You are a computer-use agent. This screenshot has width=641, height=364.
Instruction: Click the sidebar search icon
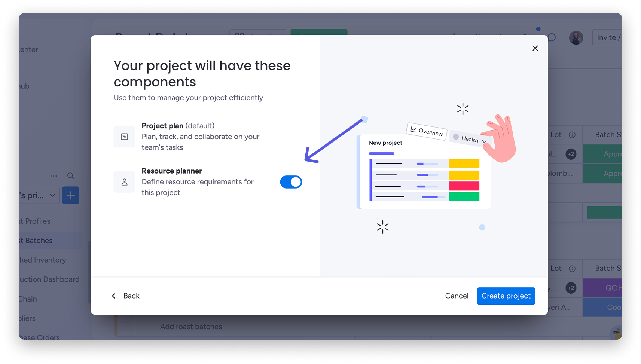70,176
